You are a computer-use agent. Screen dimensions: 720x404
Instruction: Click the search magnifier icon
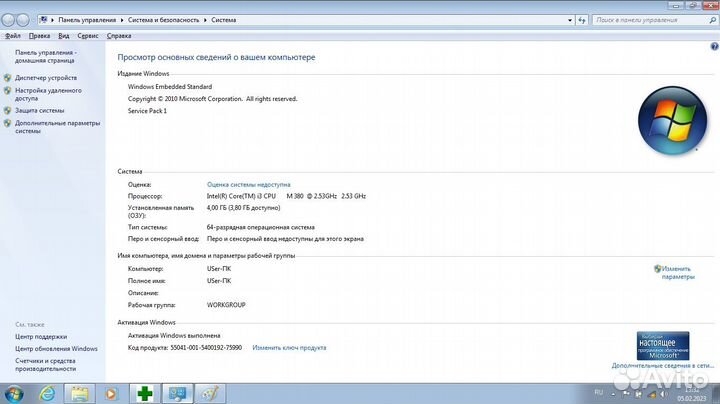(712, 20)
